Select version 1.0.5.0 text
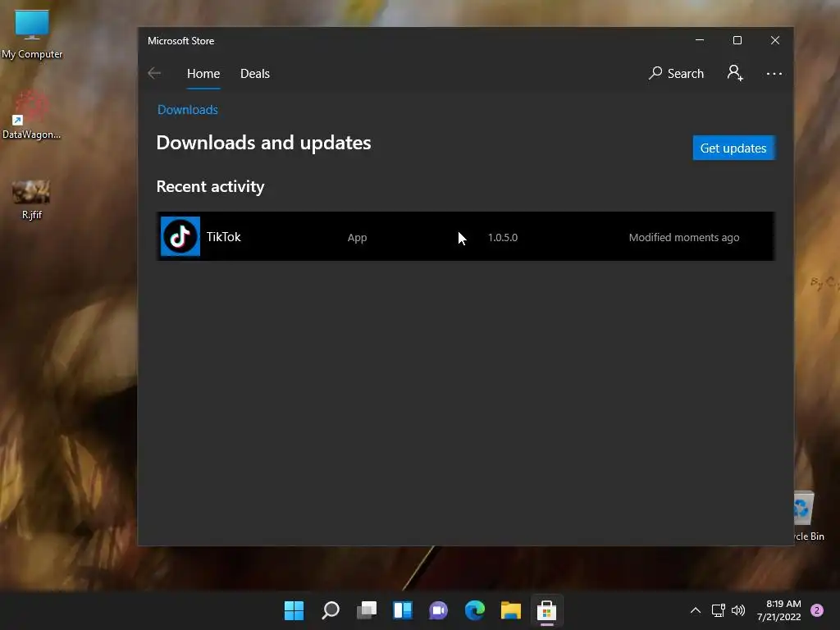Image resolution: width=840 pixels, height=630 pixels. coord(503,237)
